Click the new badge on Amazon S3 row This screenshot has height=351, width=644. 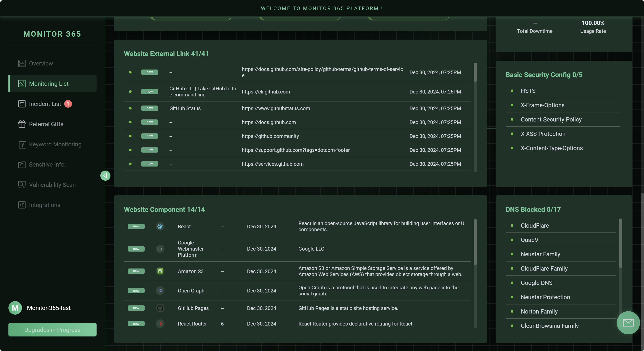pos(136,271)
